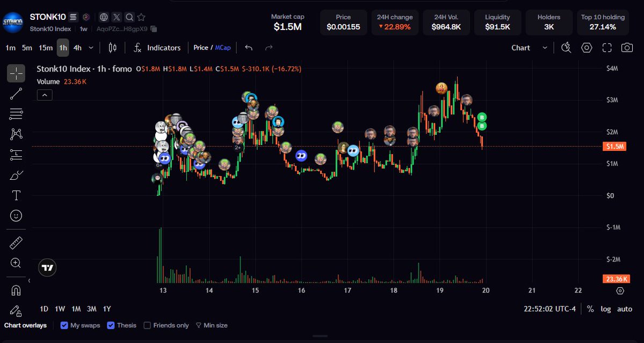Open the token X (Twitter) link

(117, 17)
